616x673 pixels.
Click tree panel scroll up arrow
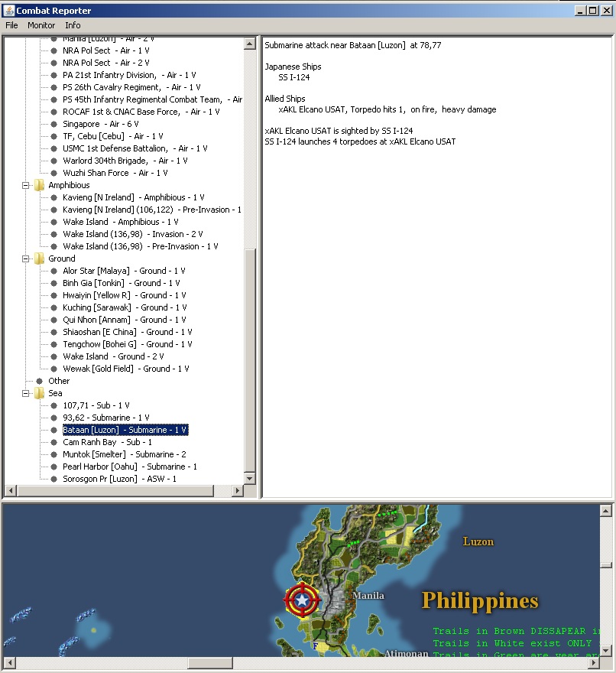click(250, 44)
